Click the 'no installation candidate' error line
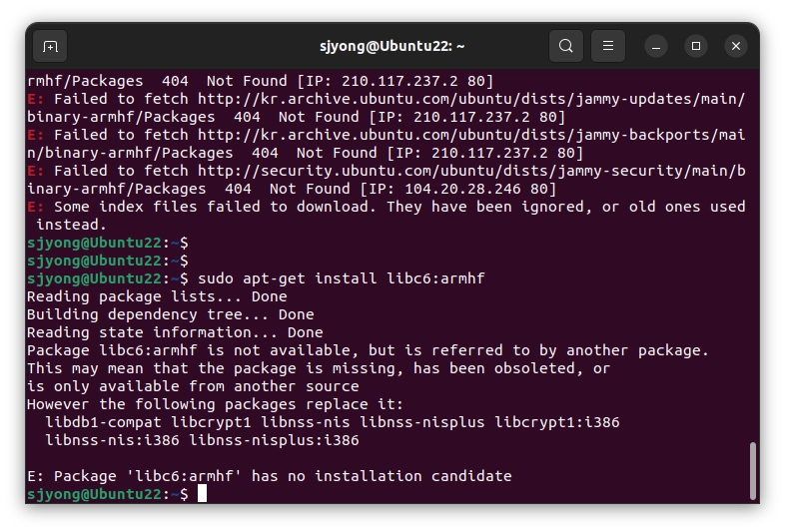The image size is (785, 532). (x=270, y=476)
